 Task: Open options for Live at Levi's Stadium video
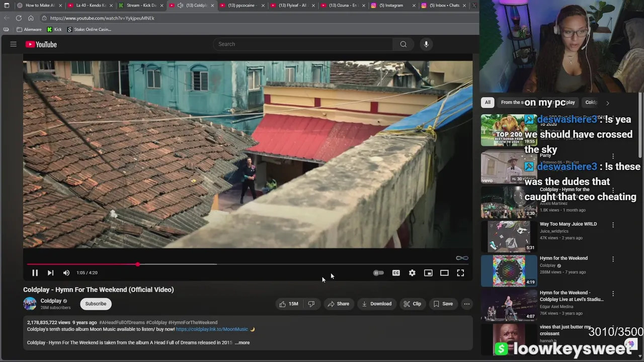(613, 293)
